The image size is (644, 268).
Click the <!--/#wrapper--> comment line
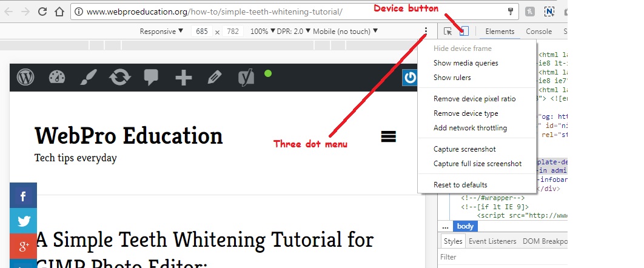coord(493,198)
